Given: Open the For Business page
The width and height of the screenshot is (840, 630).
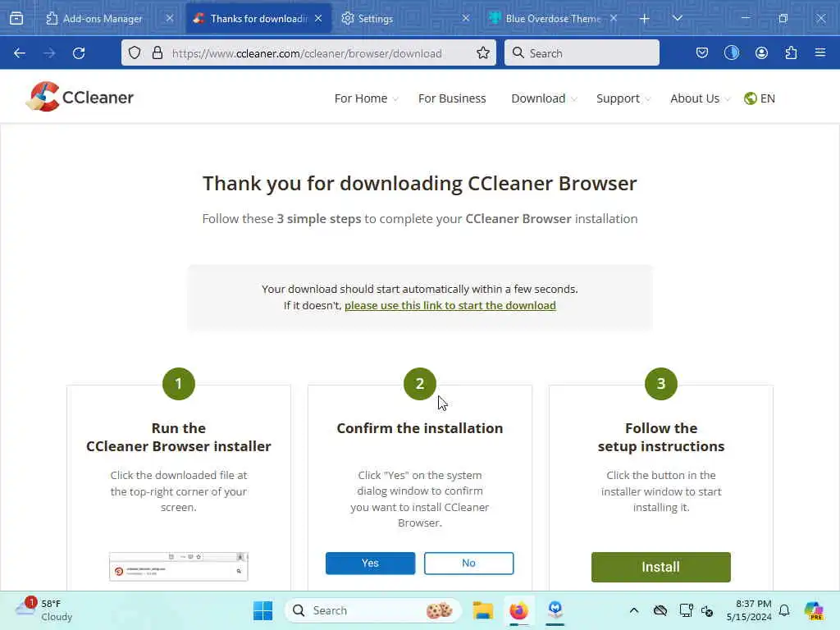Looking at the screenshot, I should click(452, 98).
